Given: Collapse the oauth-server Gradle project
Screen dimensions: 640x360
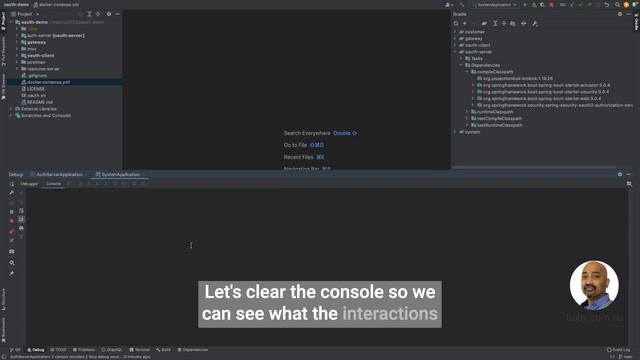Looking at the screenshot, I should pos(455,52).
